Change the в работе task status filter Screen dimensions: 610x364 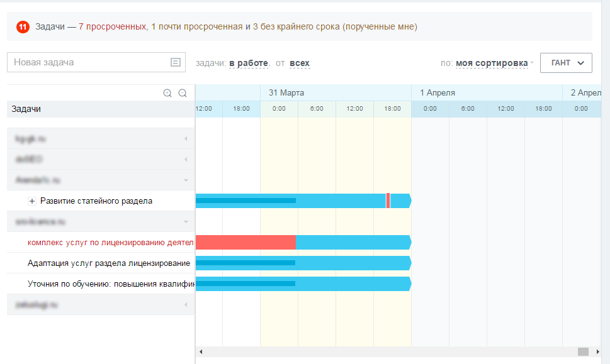[x=249, y=63]
